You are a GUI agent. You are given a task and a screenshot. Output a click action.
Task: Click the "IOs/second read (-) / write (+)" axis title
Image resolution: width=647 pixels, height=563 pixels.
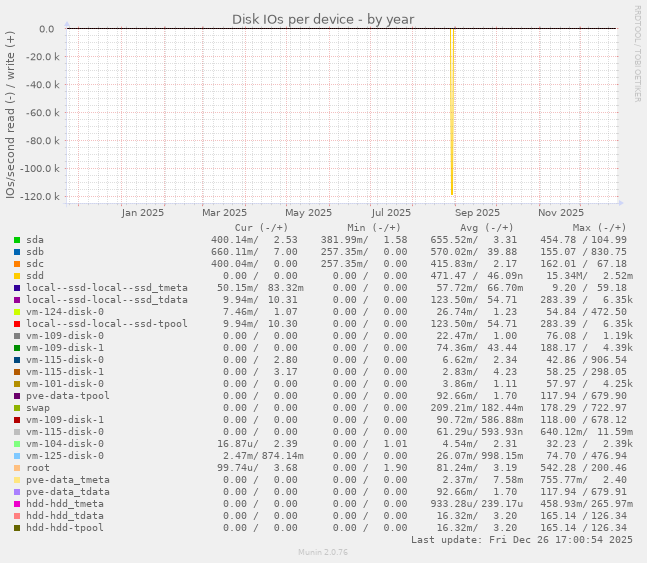coord(10,115)
